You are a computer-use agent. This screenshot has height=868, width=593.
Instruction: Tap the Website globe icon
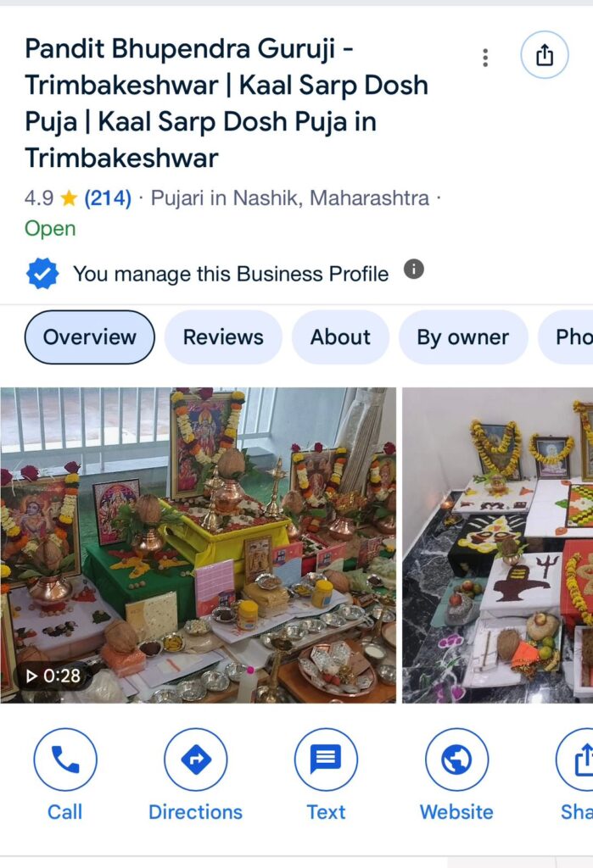pyautogui.click(x=456, y=759)
